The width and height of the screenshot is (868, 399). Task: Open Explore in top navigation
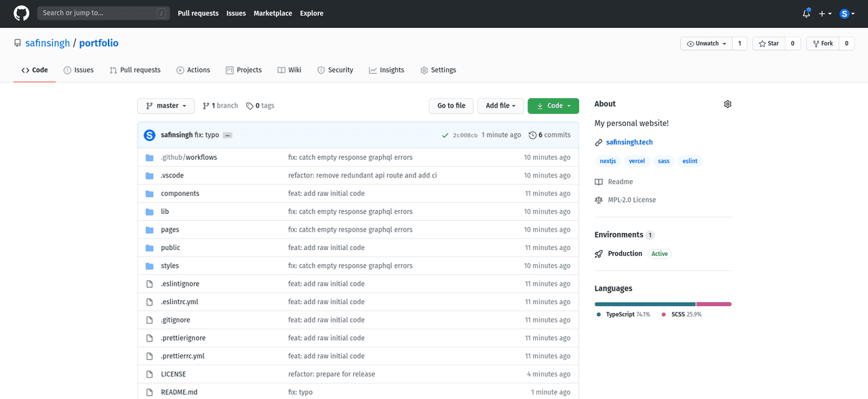(x=312, y=13)
